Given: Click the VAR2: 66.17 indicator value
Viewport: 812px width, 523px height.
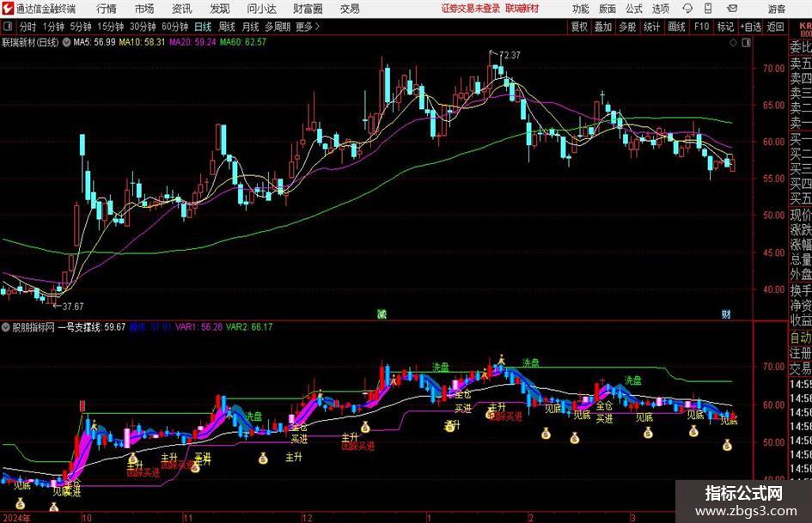Looking at the screenshot, I should click(249, 327).
